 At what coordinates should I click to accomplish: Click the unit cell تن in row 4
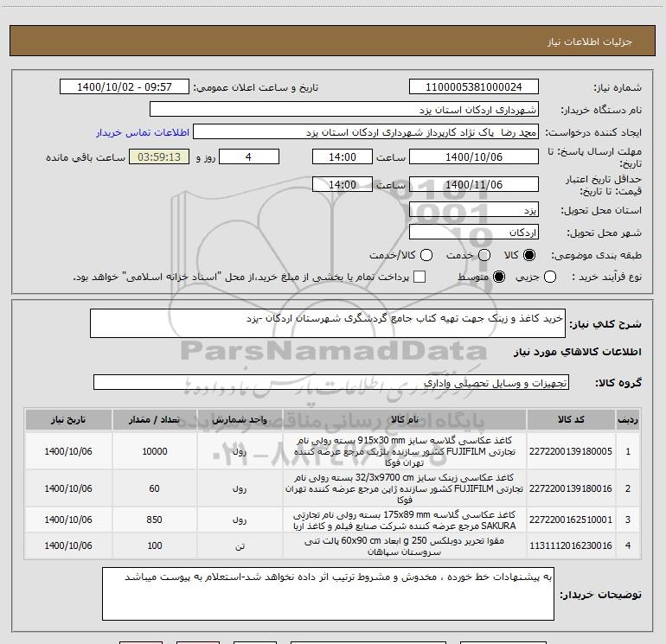click(x=240, y=546)
